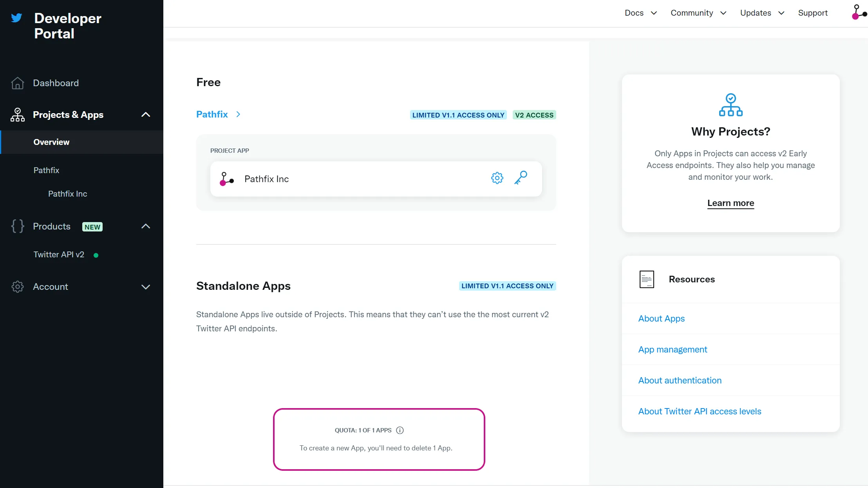Collapse the Products section chevron
This screenshot has width=868, height=488.
coord(145,226)
